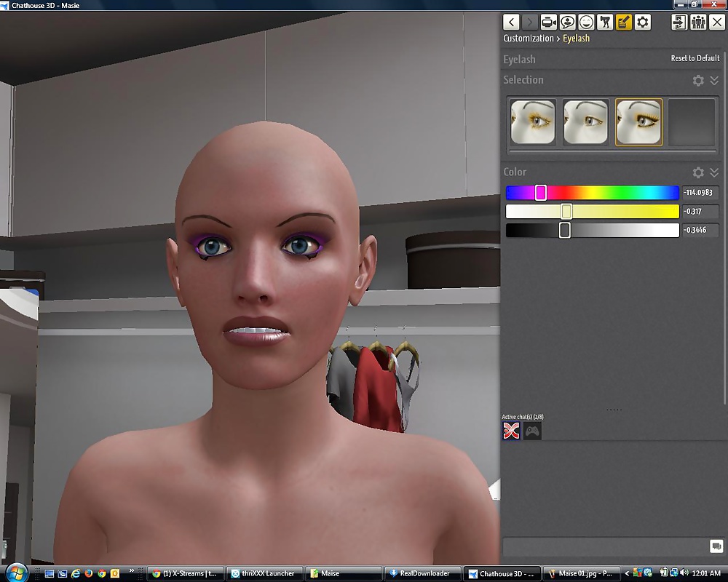This screenshot has height=582, width=728.
Task: Open the chat speech bubble panel
Action: (568, 23)
